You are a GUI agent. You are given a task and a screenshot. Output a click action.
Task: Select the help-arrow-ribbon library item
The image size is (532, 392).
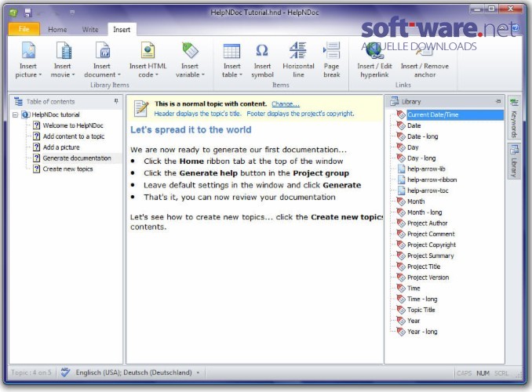click(x=432, y=180)
